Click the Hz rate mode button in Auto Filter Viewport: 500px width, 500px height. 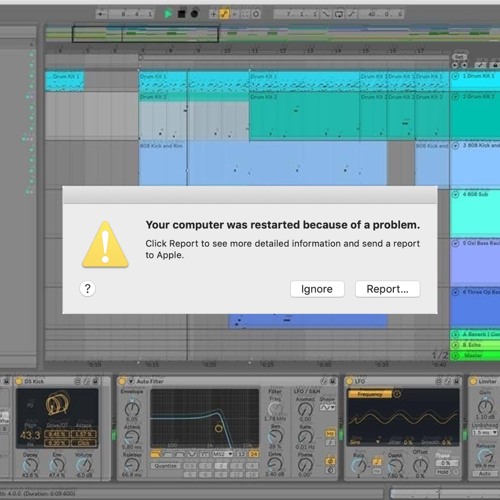(x=330, y=433)
